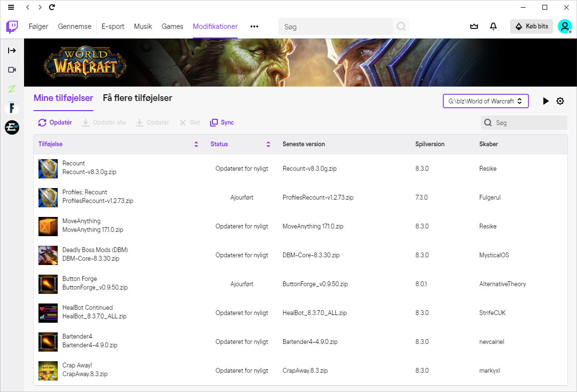Screen dimensions: 577x392
Task: Open the hamburger menu
Action: [x=11, y=7]
